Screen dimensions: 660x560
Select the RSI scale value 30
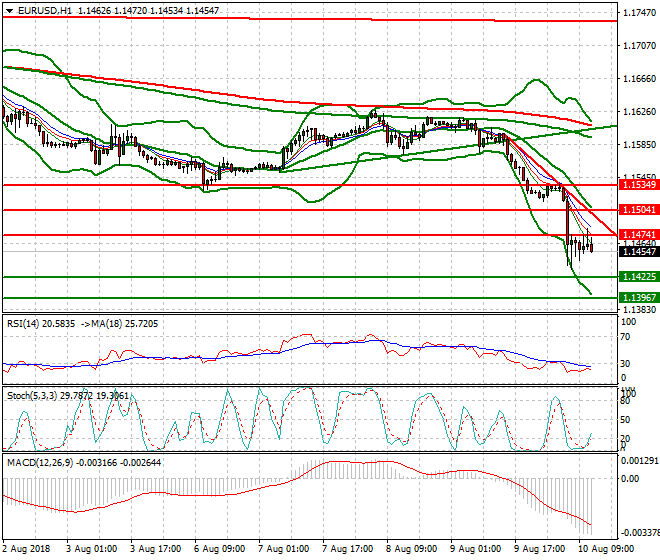(x=625, y=363)
